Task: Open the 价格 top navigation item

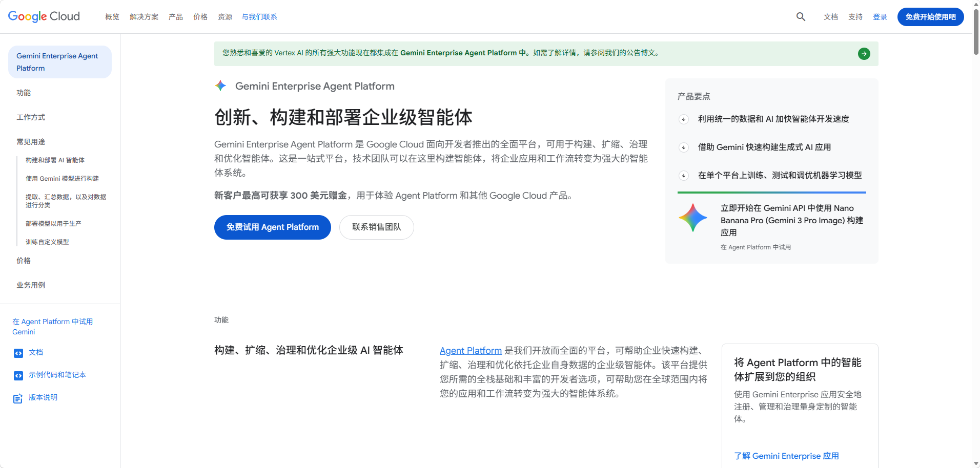Action: [200, 17]
